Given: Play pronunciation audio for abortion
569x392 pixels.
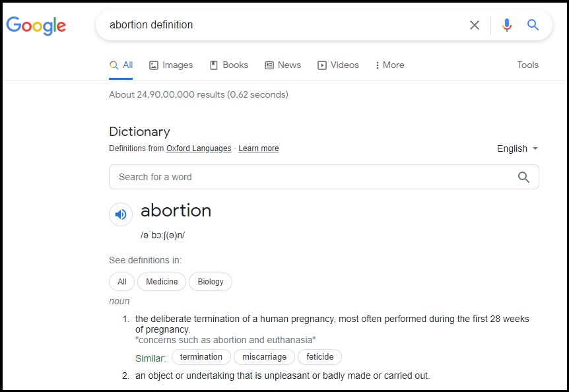Looking at the screenshot, I should [x=121, y=214].
